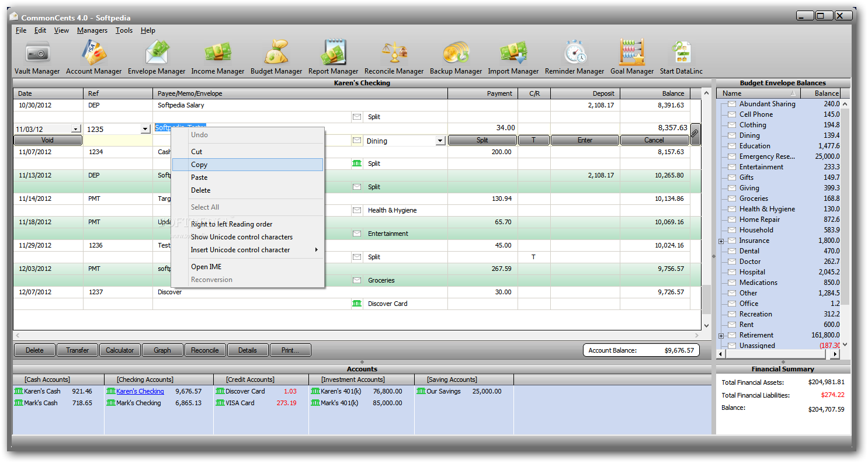Start DataLinc from the toolbar
Image resolution: width=868 pixels, height=463 pixels.
pyautogui.click(x=682, y=58)
